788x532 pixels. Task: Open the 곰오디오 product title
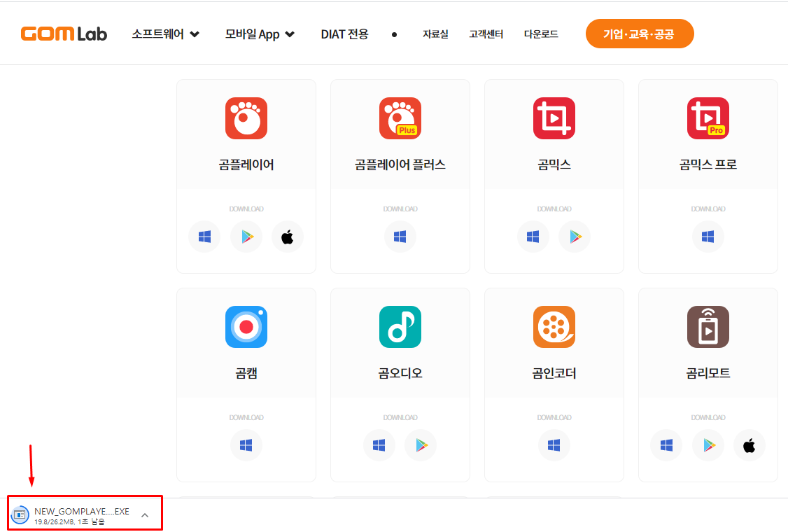tap(400, 373)
